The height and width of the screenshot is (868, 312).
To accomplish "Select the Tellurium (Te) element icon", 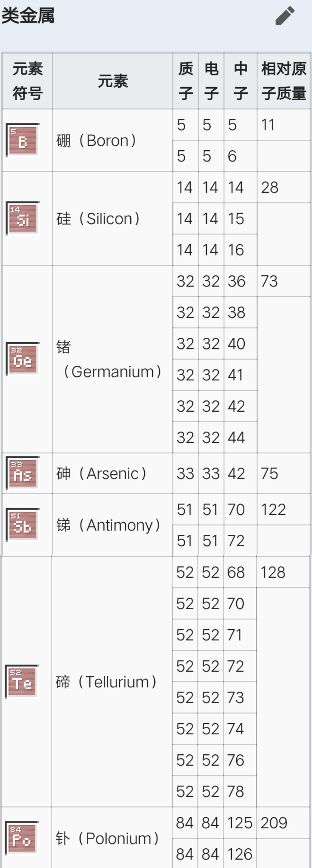I will point(22,681).
